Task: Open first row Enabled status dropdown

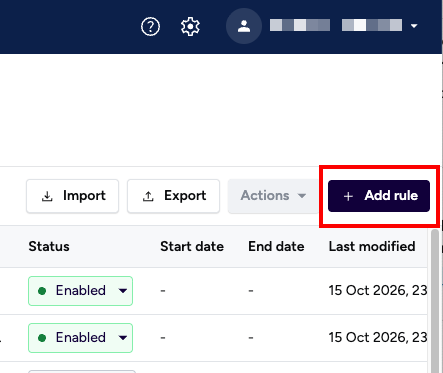Action: [80, 291]
